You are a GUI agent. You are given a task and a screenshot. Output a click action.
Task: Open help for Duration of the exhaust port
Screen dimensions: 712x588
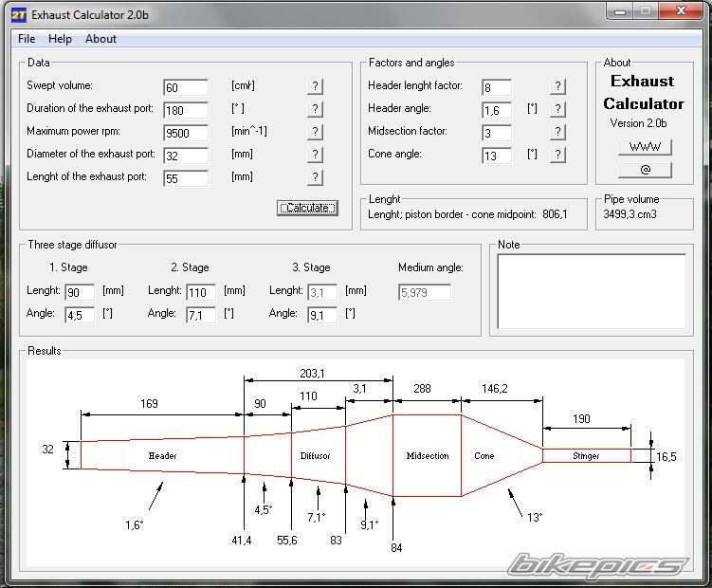(x=315, y=109)
